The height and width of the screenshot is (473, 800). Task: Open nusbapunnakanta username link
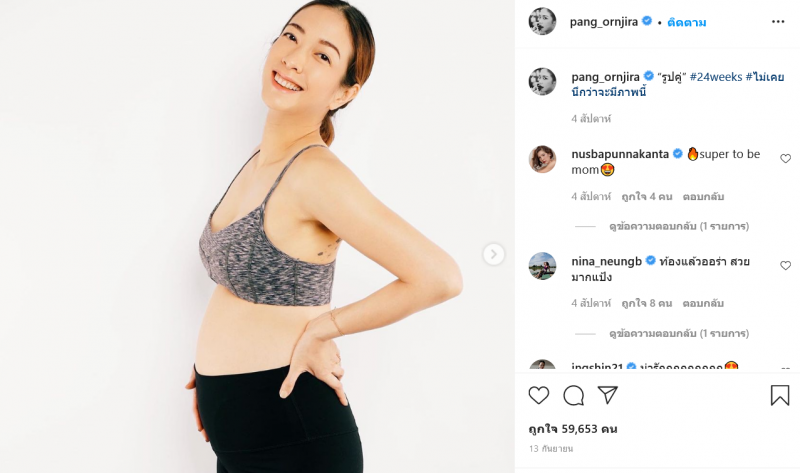[620, 154]
